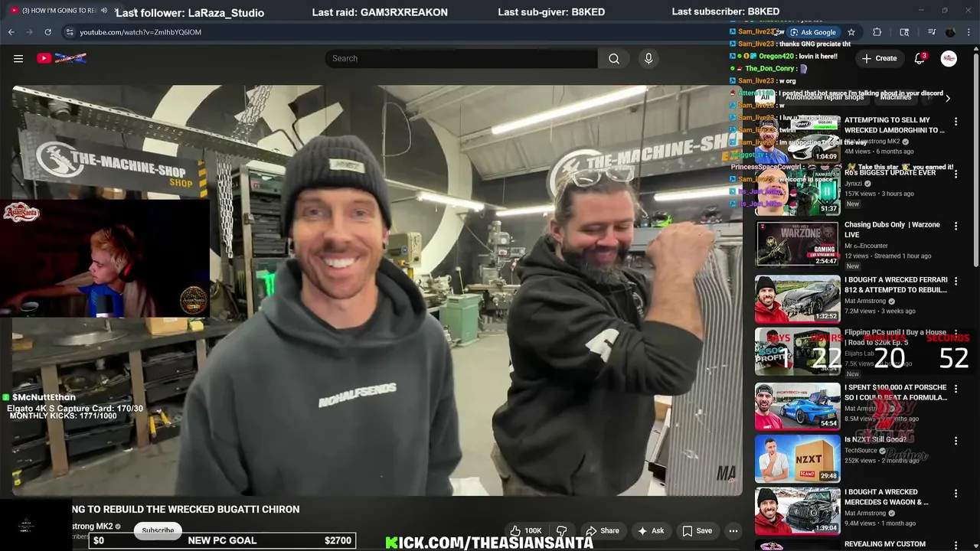
Task: Click the Ask button
Action: [x=651, y=530]
